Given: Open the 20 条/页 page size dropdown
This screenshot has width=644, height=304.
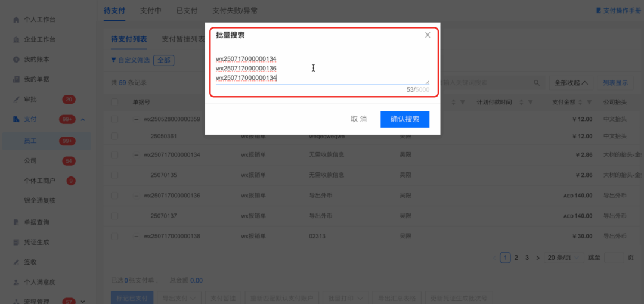Looking at the screenshot, I should tap(564, 258).
